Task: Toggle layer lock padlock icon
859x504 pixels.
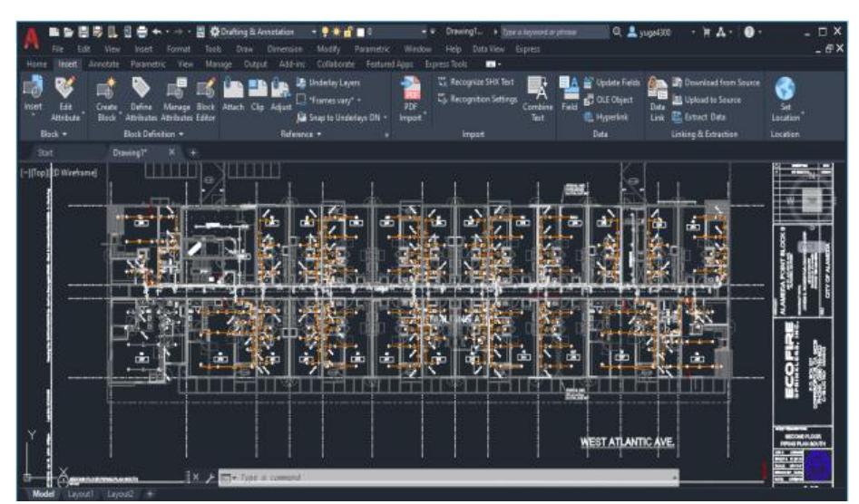Action: [348, 32]
